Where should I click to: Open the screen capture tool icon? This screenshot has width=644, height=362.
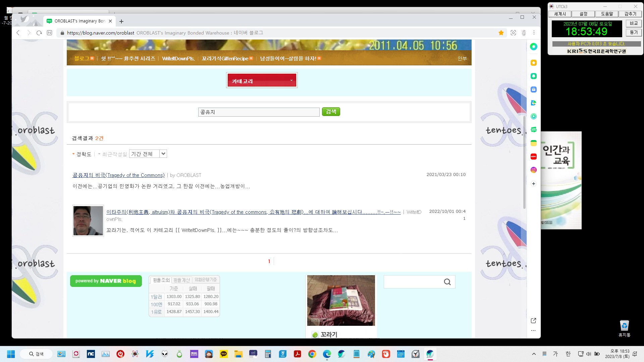(x=513, y=33)
